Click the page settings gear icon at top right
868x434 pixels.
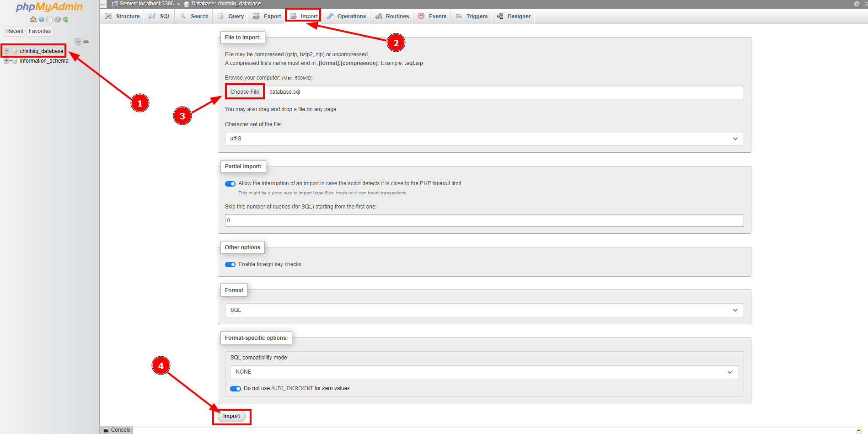857,4
